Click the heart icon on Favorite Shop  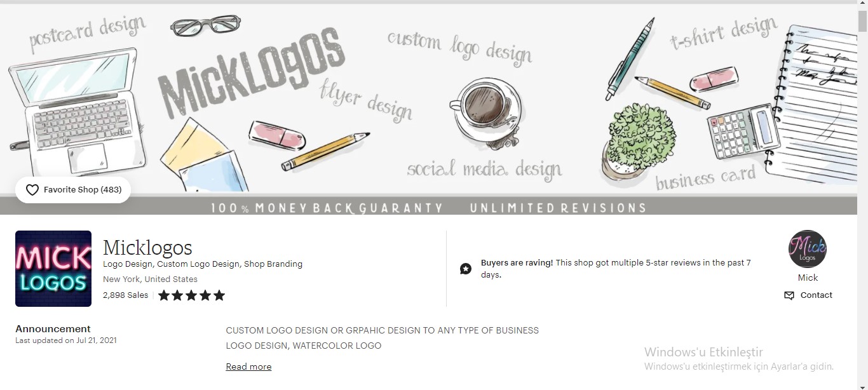(x=32, y=190)
